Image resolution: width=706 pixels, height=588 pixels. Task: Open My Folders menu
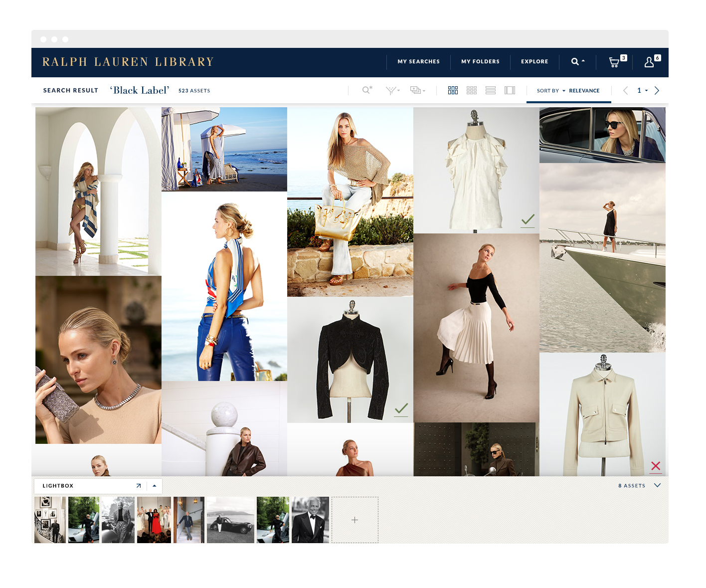pos(480,62)
